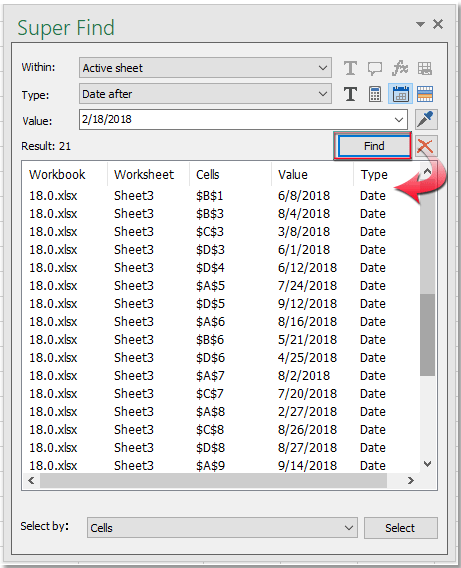This screenshot has height=568, width=461.
Task: Click the Select button
Action: 401,528
